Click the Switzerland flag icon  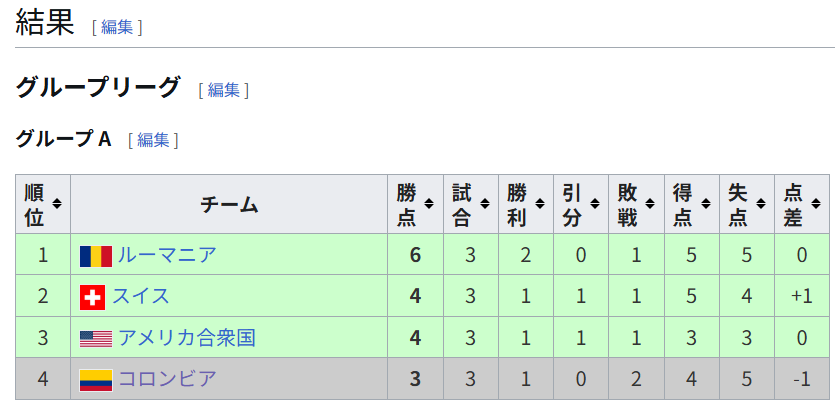pos(93,297)
